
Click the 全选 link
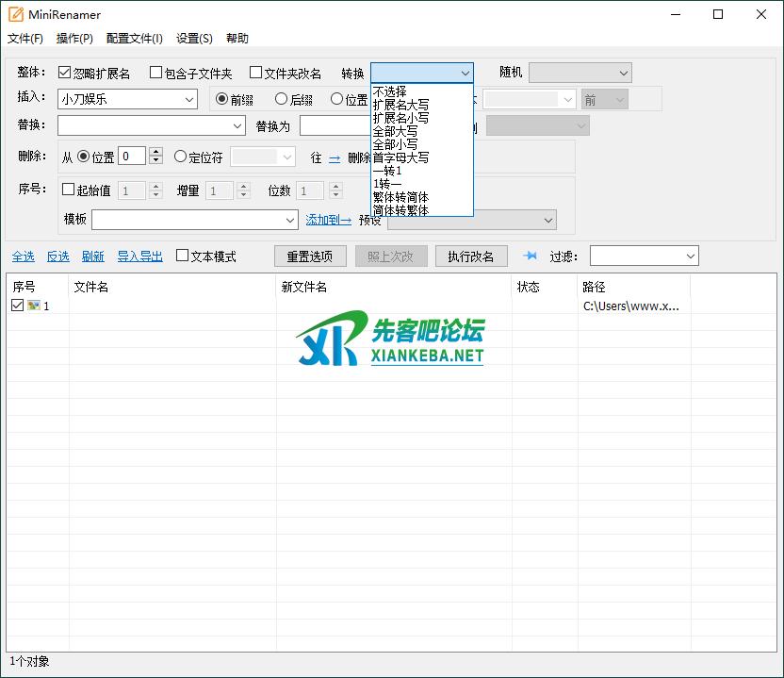(x=23, y=256)
